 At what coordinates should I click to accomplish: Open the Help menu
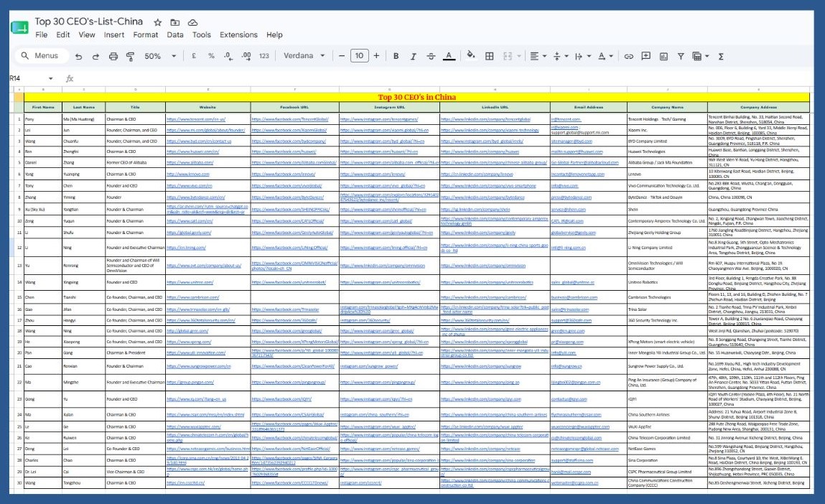(275, 34)
